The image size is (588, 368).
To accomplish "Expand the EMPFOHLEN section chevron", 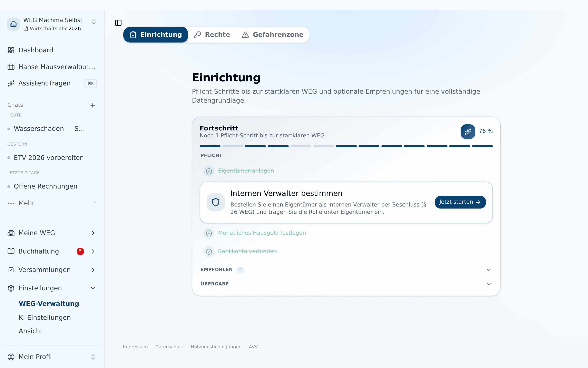I will pos(489,270).
